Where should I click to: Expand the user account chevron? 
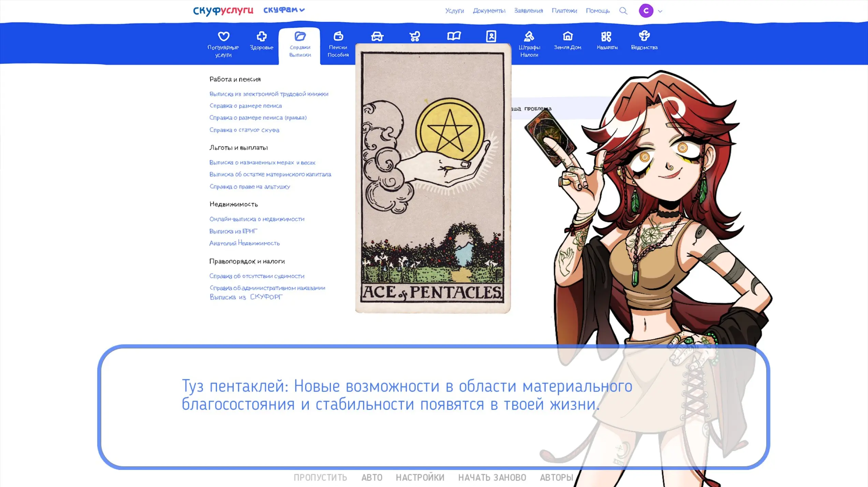(x=660, y=11)
